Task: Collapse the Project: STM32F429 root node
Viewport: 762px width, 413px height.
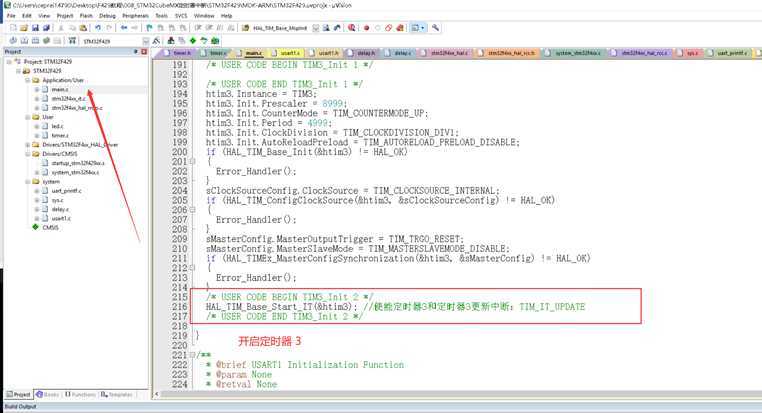Action: [9, 62]
